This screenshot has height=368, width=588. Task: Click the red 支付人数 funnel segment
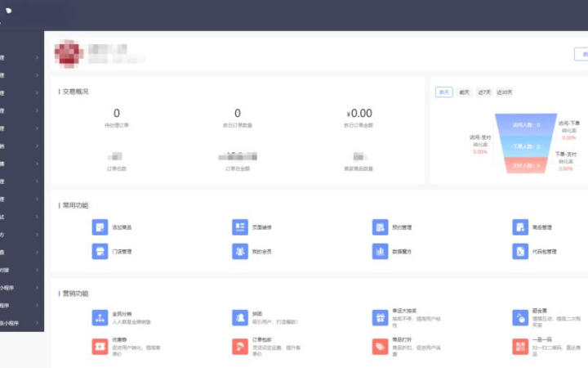[526, 165]
